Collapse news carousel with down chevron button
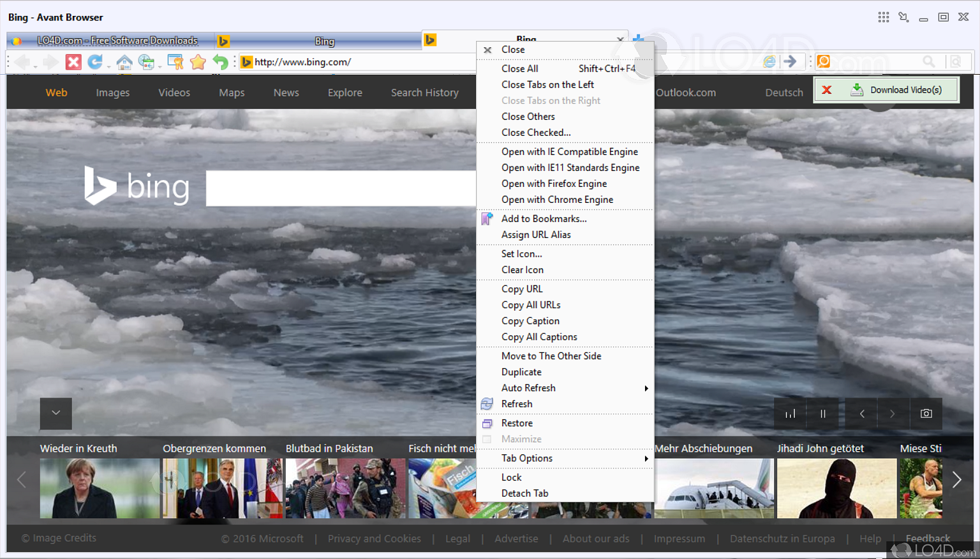Screen dimensions: 980x559 tap(56, 413)
